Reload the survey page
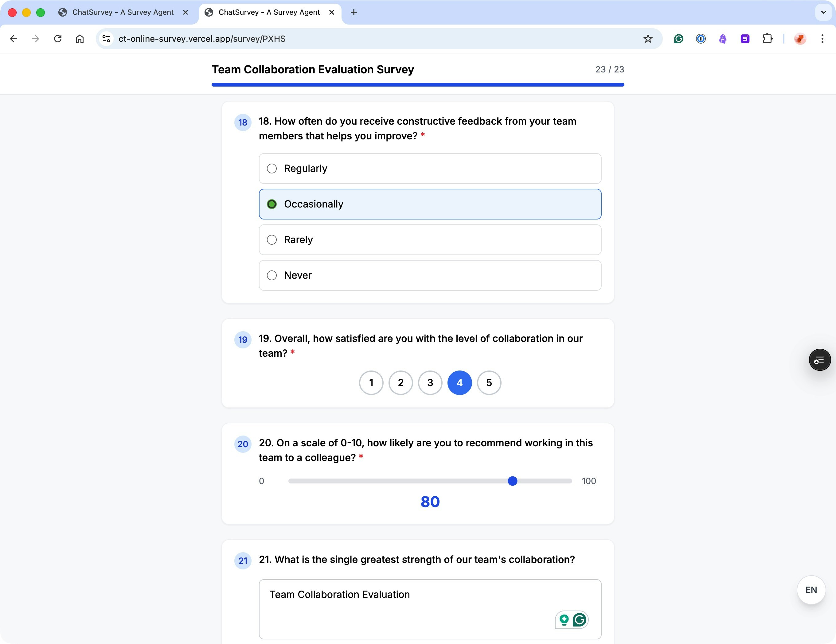Screen dimensions: 836x644 58,38
